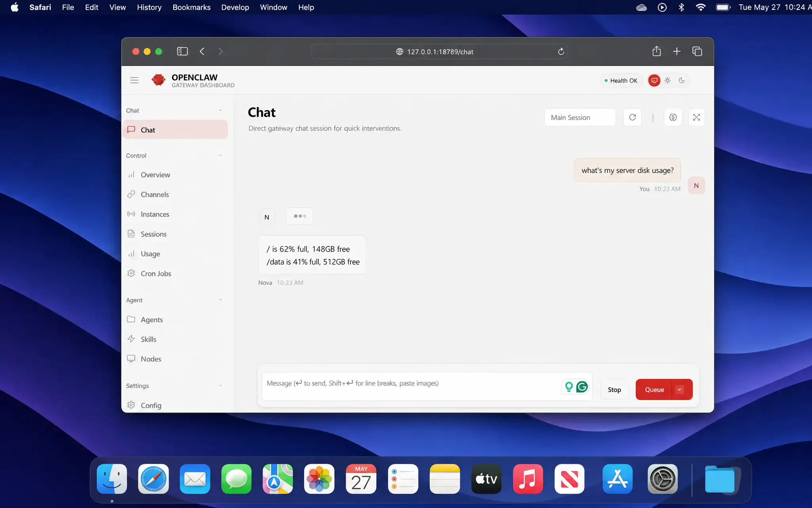The image size is (812, 508).
Task: Select the red system theme button
Action: pos(654,81)
